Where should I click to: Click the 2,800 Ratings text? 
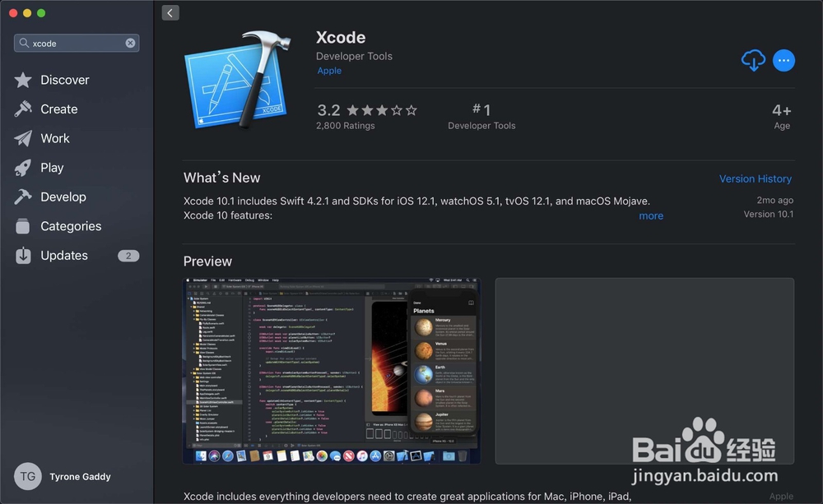pyautogui.click(x=346, y=125)
